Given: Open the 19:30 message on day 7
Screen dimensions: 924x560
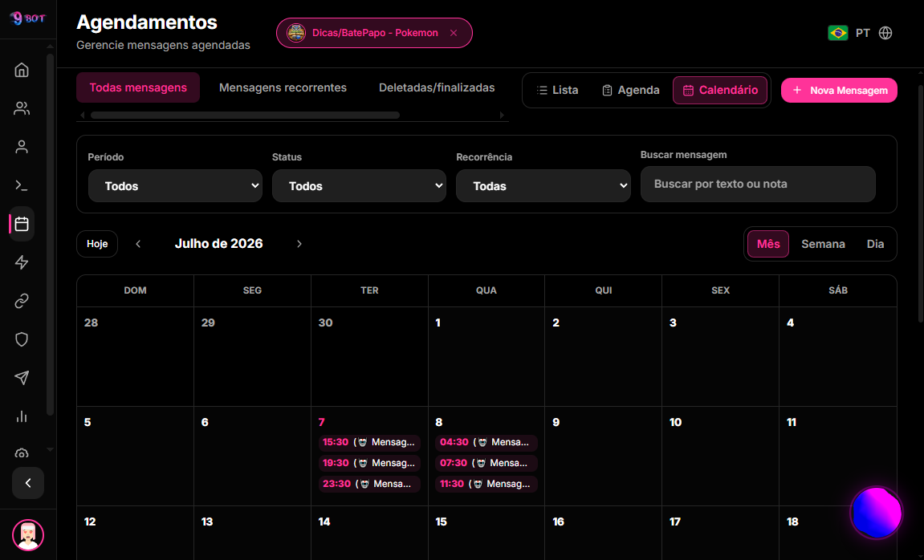Looking at the screenshot, I should pyautogui.click(x=369, y=463).
